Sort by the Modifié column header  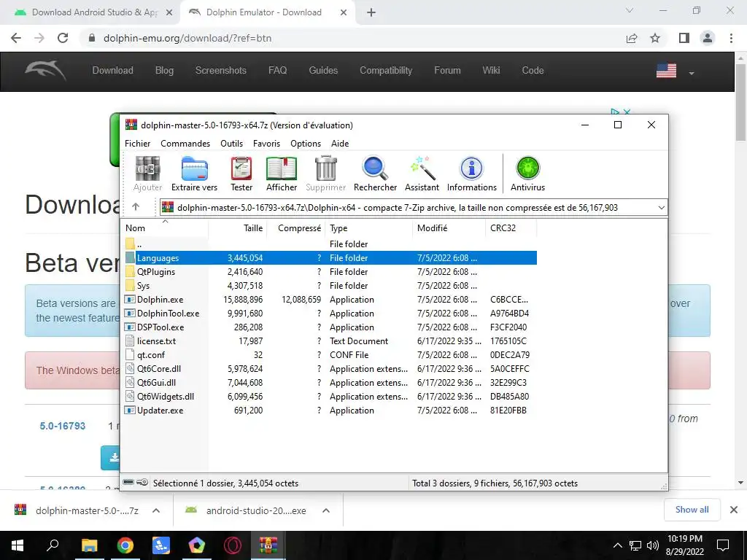(449, 228)
